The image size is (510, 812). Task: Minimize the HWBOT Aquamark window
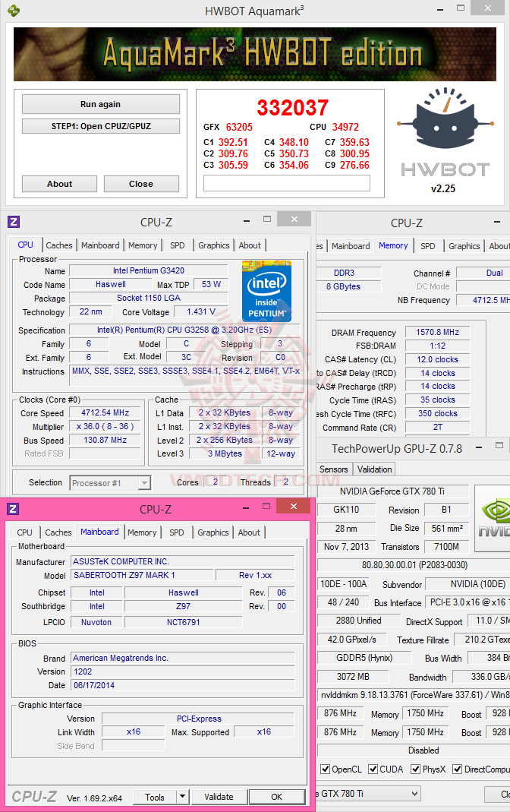[440, 9]
